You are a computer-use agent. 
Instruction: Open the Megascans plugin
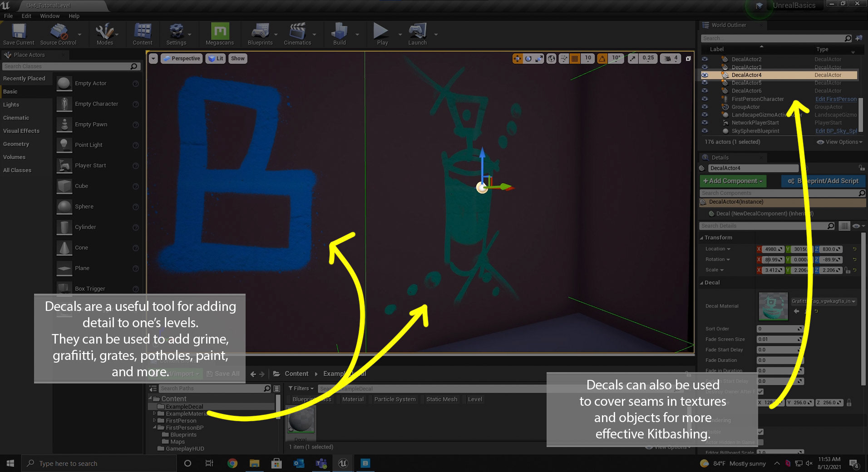tap(220, 34)
